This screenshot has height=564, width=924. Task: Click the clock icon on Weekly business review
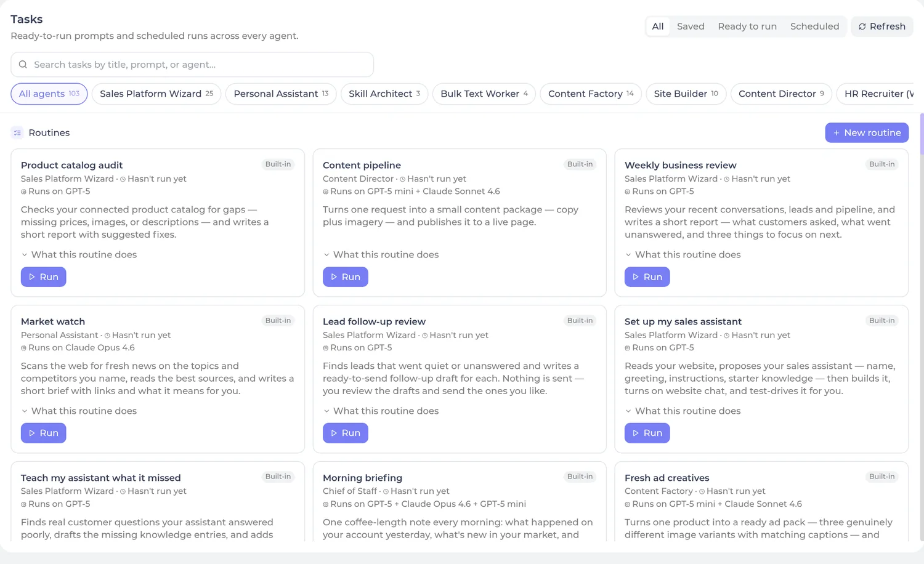coord(726,179)
